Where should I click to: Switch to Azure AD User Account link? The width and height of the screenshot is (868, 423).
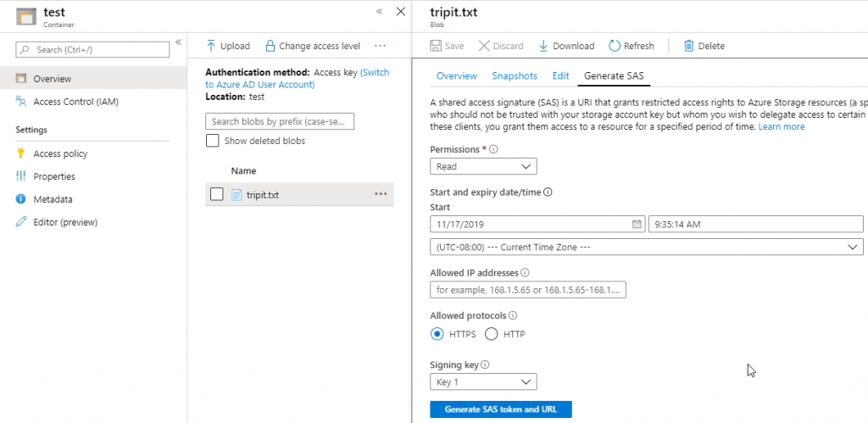pos(298,79)
